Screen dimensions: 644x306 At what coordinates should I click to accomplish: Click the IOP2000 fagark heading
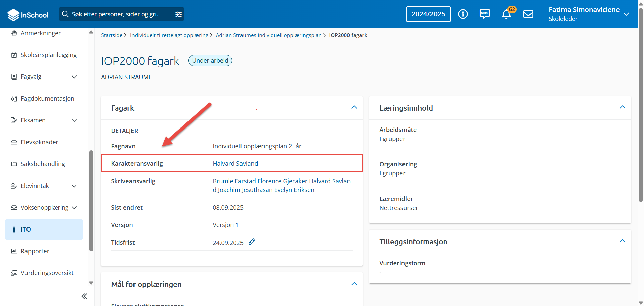(140, 61)
